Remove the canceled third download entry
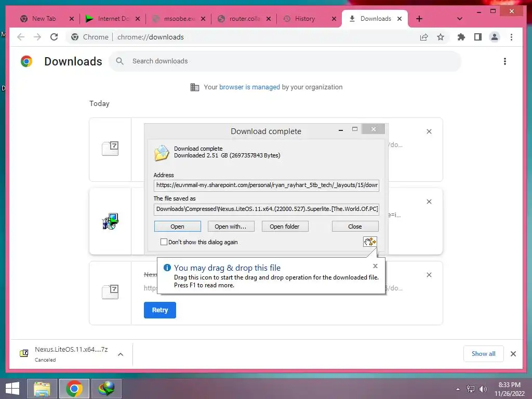The image size is (532, 399). click(x=429, y=275)
